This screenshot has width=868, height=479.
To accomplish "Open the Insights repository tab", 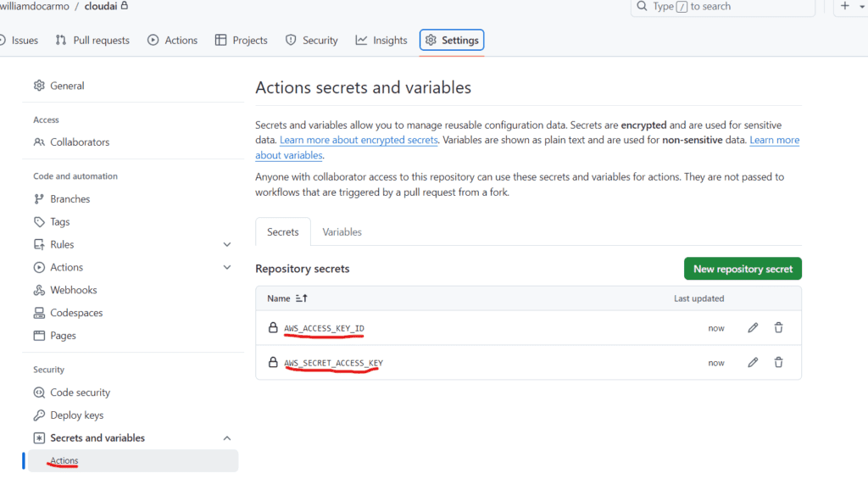I will (381, 40).
